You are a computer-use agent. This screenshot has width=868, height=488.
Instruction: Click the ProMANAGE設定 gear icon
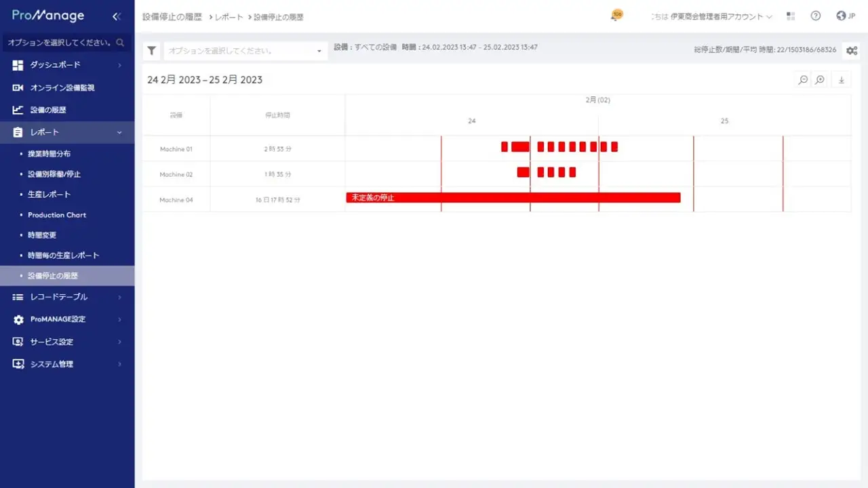tap(18, 319)
